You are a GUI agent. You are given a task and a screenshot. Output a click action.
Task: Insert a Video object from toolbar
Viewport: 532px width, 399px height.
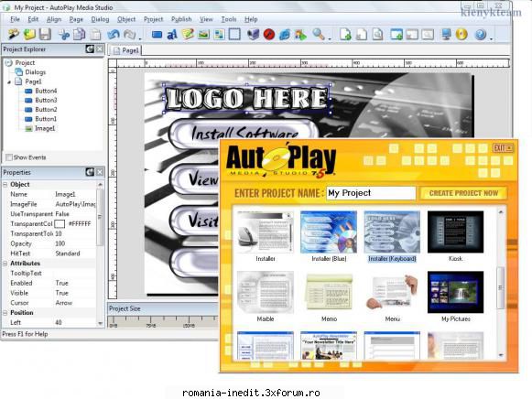point(253,34)
